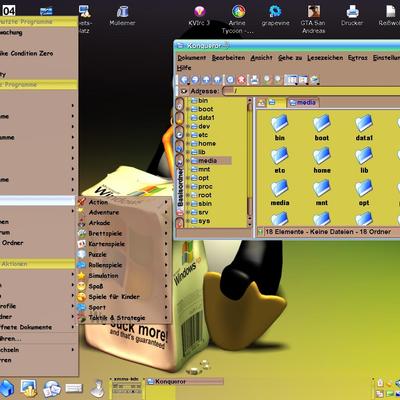The width and height of the screenshot is (400, 400).
Task: Launch KVIrc 3 from the desktop
Action: (x=199, y=16)
